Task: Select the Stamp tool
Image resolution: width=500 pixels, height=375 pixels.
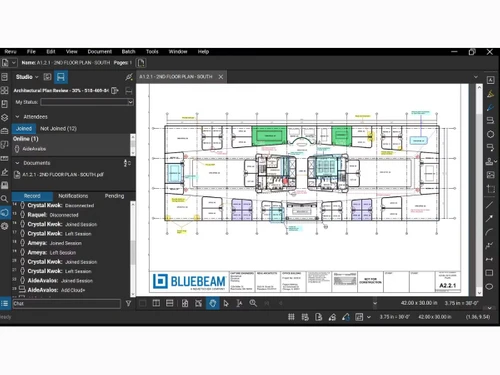Action: [489, 162]
